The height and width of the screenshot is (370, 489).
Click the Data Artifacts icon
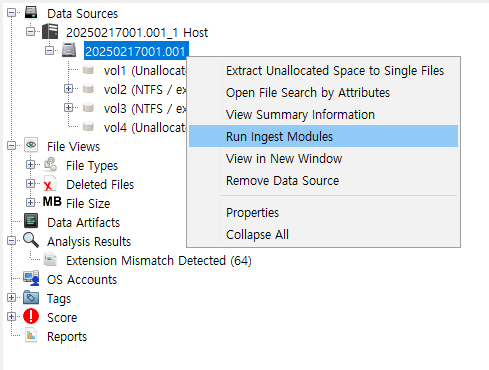click(31, 221)
